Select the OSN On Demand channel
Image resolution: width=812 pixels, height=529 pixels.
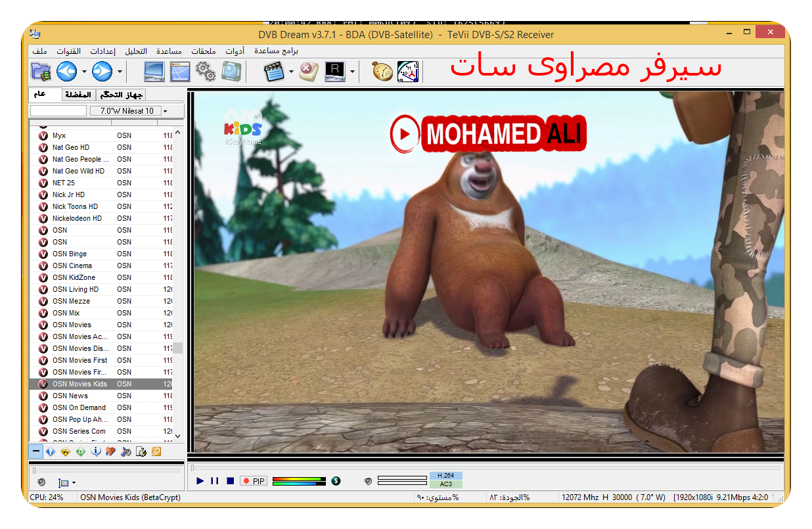click(101, 407)
